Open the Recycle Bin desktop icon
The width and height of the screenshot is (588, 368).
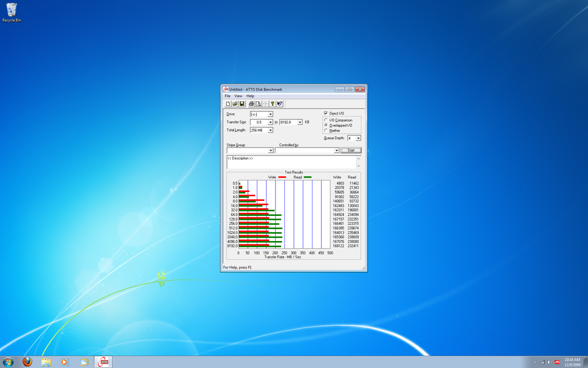(x=11, y=13)
